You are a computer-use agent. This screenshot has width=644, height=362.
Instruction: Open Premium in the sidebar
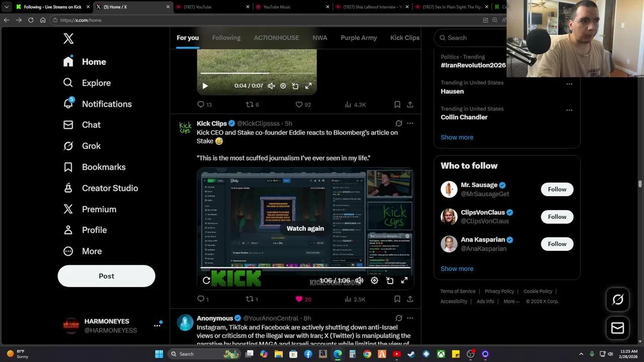click(90, 209)
